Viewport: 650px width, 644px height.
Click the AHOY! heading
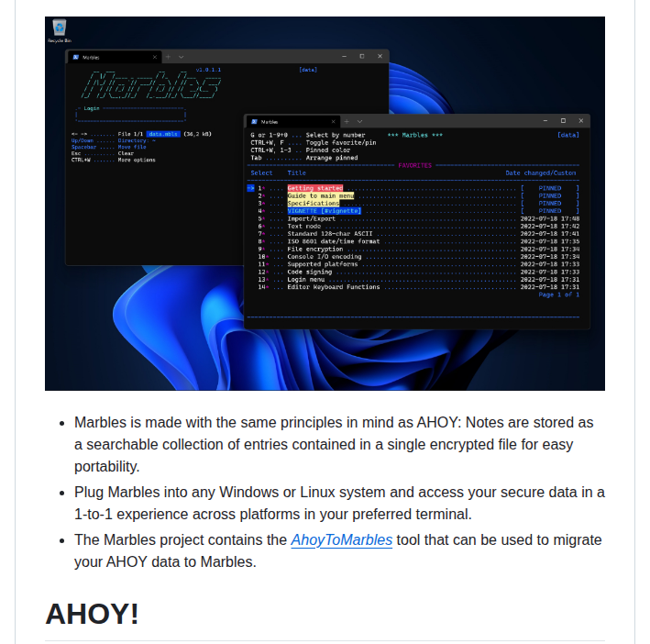[x=92, y=614]
